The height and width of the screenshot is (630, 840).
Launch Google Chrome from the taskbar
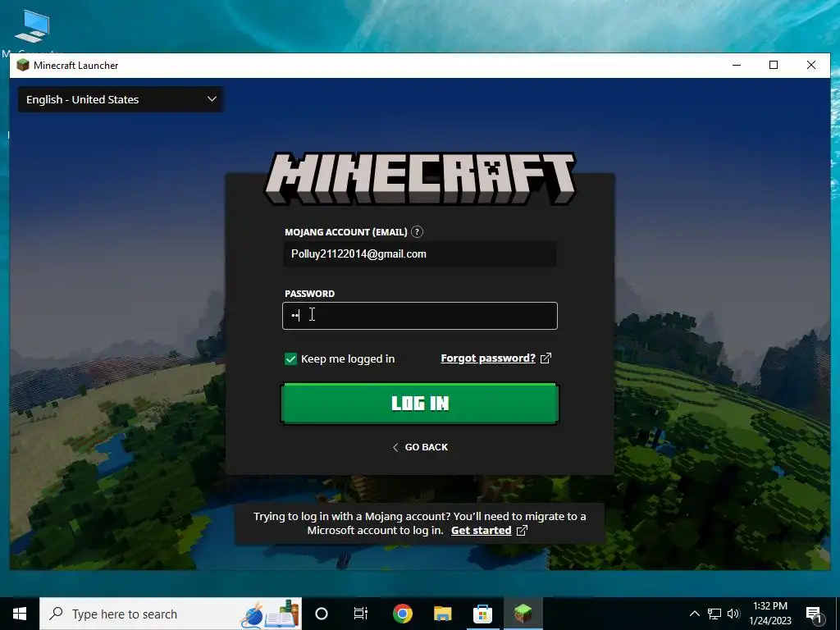pos(402,614)
